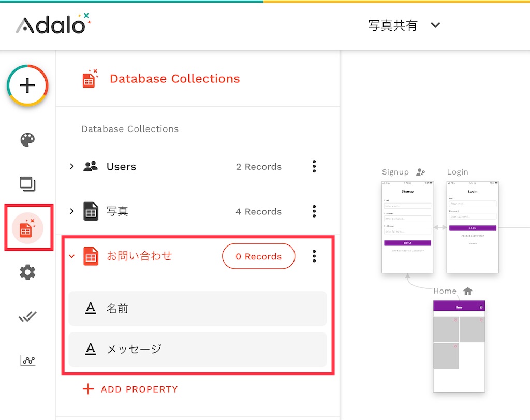Click the plus icon for Add Property

(x=88, y=389)
